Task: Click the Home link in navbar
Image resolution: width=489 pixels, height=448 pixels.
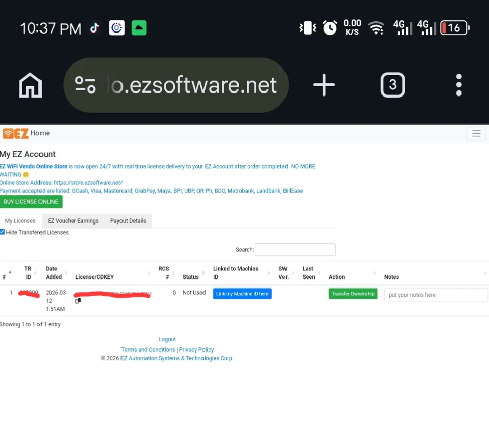Action: [x=40, y=133]
